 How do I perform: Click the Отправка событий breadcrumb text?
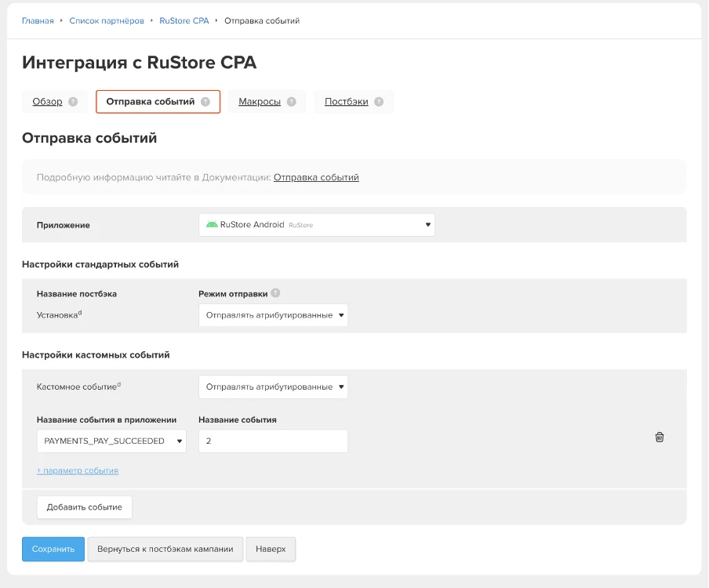[x=262, y=21]
